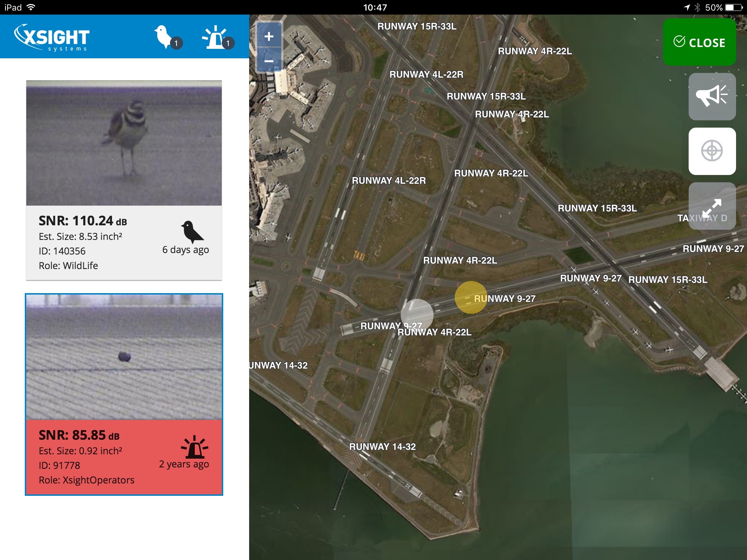Open the bird detection camera image

tap(124, 143)
